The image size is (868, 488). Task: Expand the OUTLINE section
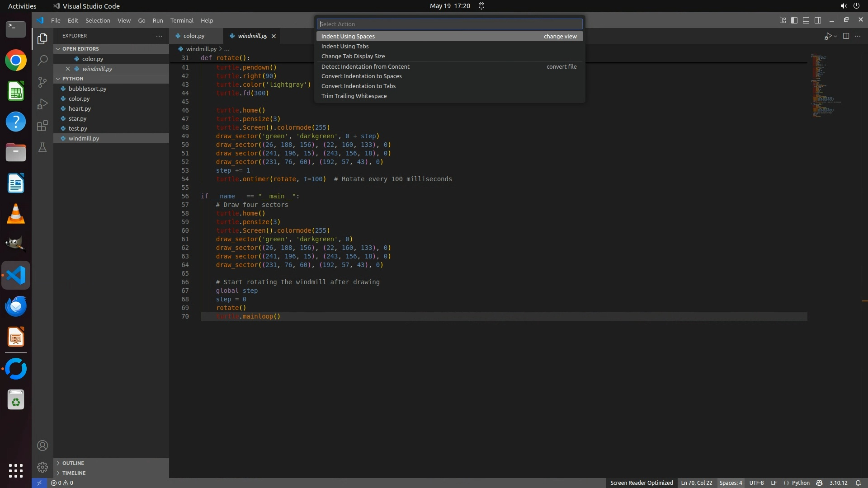pyautogui.click(x=73, y=463)
